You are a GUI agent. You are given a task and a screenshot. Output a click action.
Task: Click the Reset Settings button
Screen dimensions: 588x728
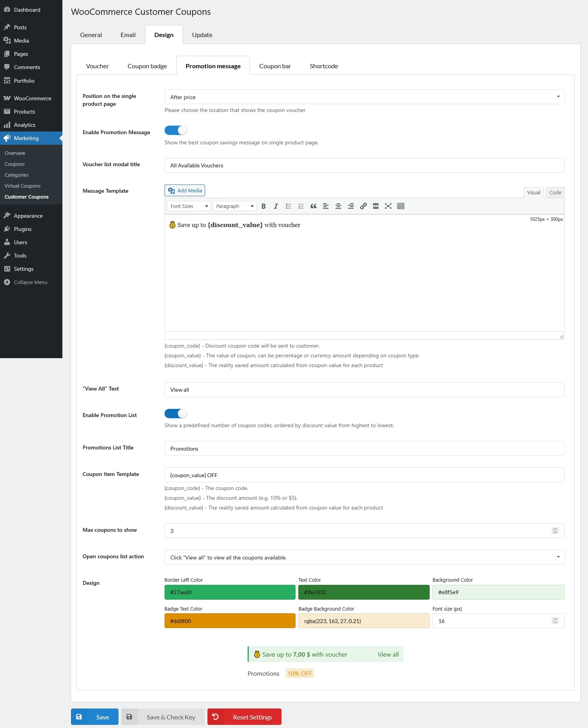click(x=244, y=717)
